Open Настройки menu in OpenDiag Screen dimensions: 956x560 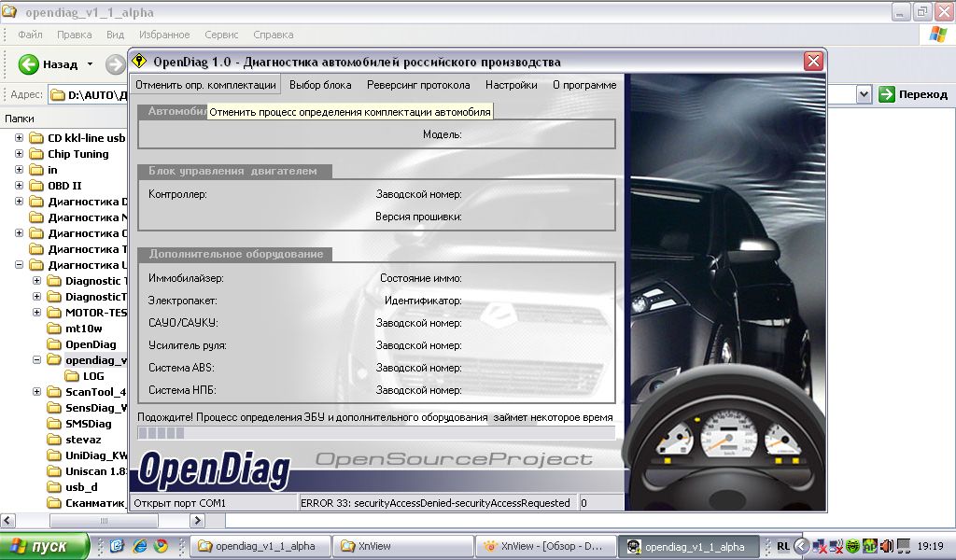coord(511,85)
